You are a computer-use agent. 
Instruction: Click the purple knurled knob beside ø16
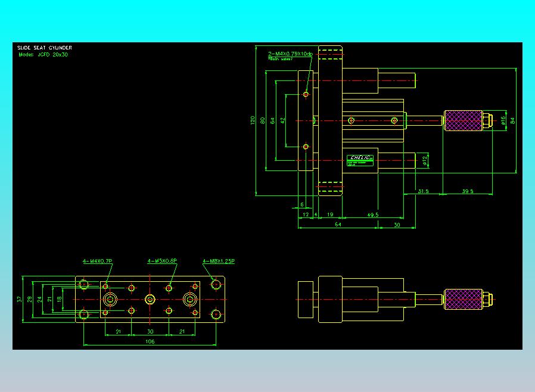pos(464,120)
